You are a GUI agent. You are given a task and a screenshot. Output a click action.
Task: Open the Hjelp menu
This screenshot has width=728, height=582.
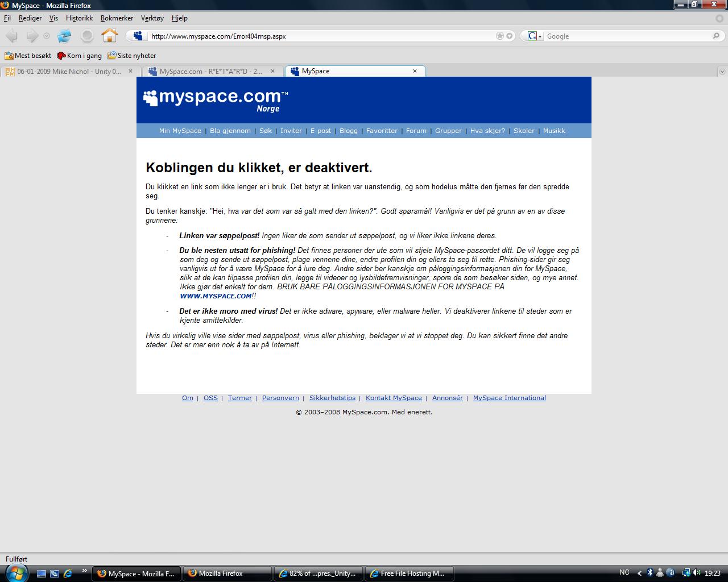point(180,18)
